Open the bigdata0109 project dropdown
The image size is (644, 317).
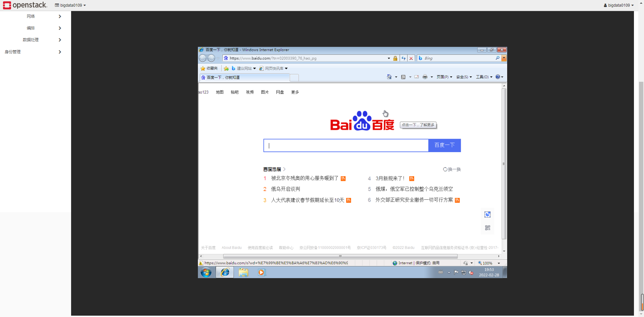pos(70,5)
